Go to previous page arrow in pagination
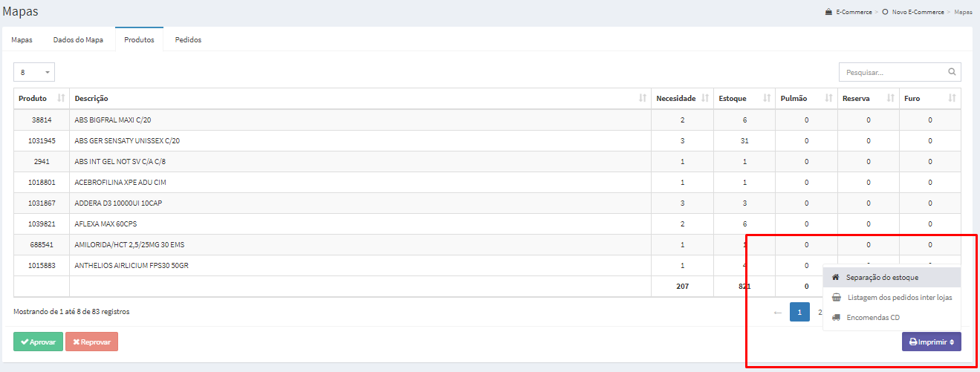 (777, 313)
